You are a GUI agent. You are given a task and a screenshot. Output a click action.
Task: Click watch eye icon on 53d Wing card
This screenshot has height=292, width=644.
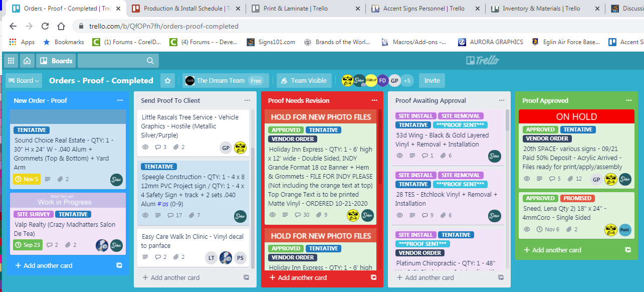(399, 156)
